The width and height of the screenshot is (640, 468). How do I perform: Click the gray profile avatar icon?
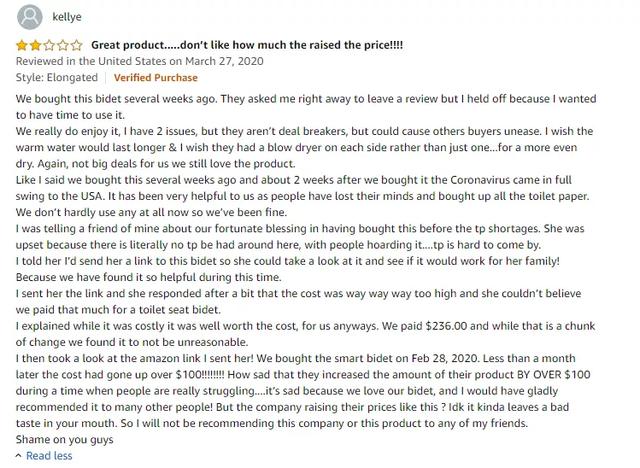[29, 17]
